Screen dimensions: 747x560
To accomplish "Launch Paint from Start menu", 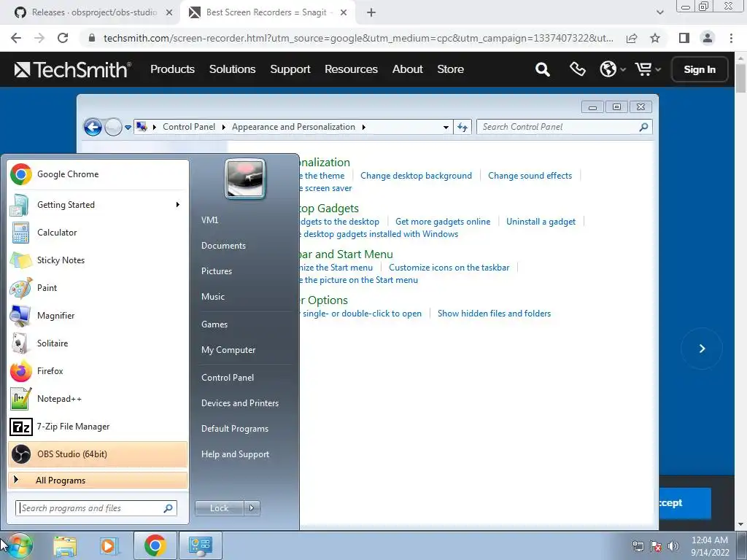I will coord(98,287).
